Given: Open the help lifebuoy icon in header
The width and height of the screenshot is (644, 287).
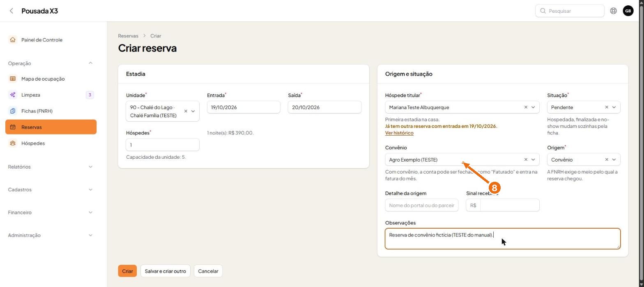Looking at the screenshot, I should tap(613, 11).
